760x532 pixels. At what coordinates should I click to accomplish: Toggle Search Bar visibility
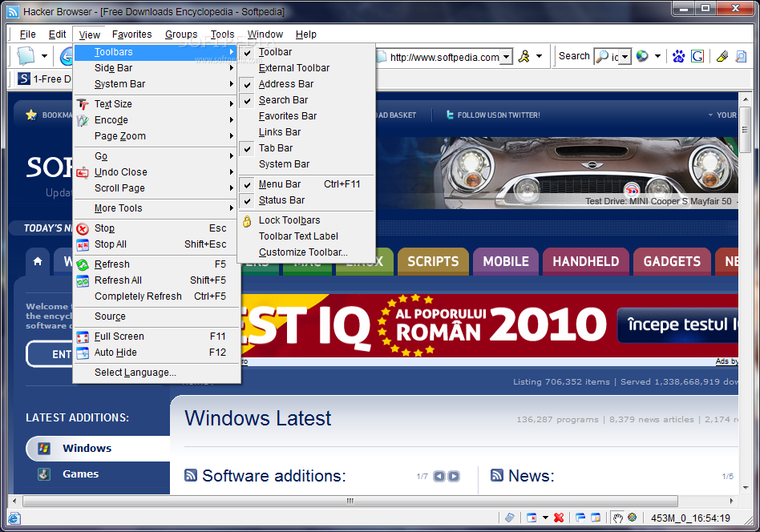307,100
